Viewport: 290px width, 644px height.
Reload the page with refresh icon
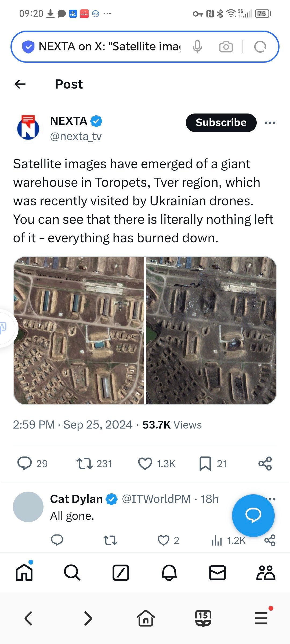click(x=260, y=47)
